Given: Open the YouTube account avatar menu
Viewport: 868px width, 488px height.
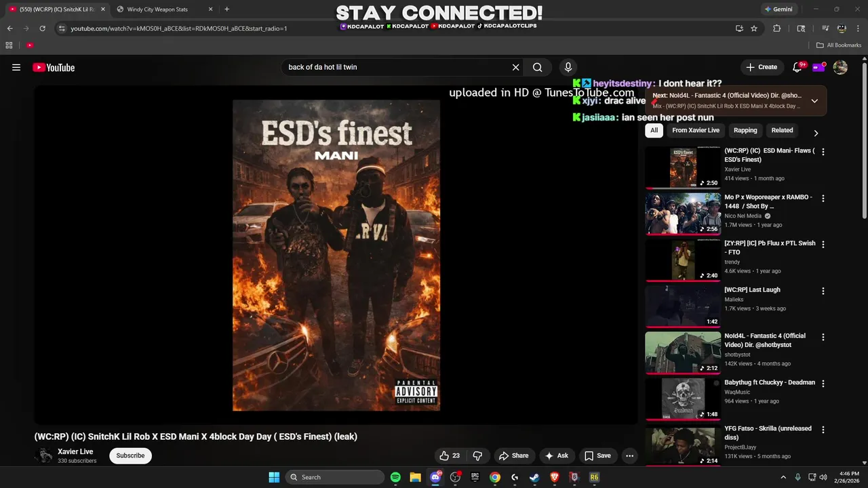Looking at the screenshot, I should tap(840, 67).
